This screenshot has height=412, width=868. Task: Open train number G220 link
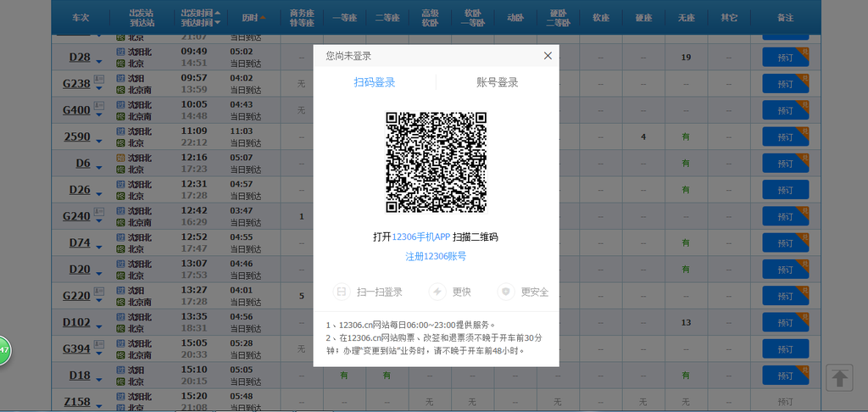point(76,296)
